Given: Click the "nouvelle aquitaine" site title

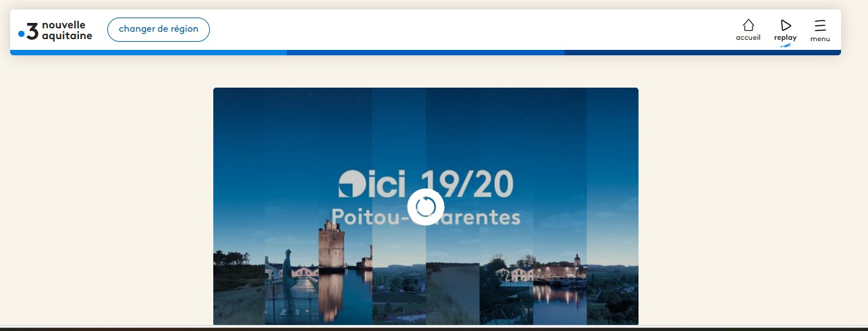Looking at the screenshot, I should click(x=67, y=30).
